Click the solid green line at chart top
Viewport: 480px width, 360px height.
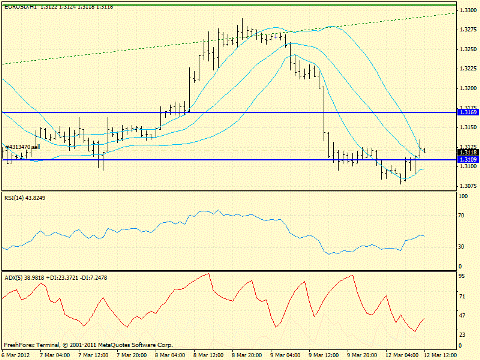229,5
